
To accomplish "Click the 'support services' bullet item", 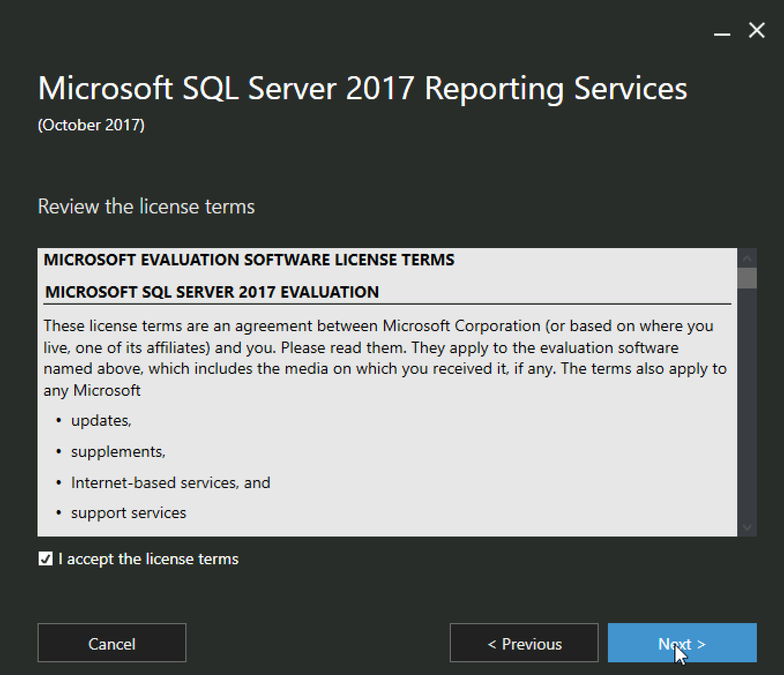I will pos(129,513).
